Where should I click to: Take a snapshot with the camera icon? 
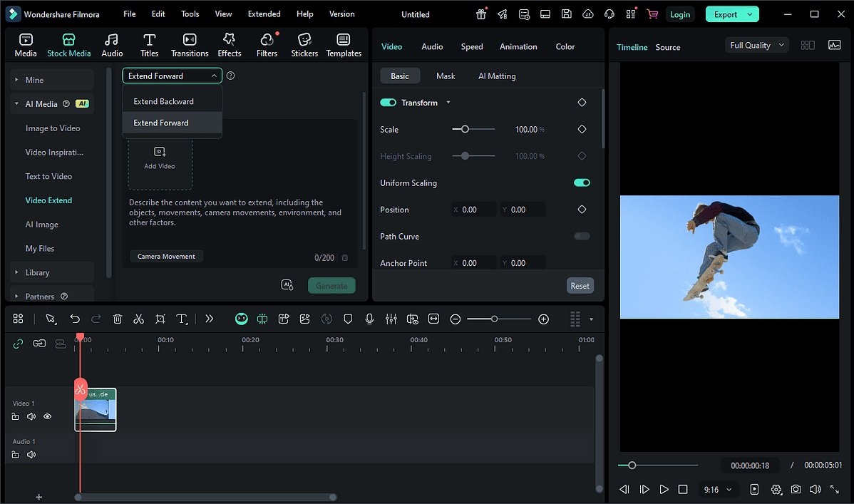(x=796, y=490)
